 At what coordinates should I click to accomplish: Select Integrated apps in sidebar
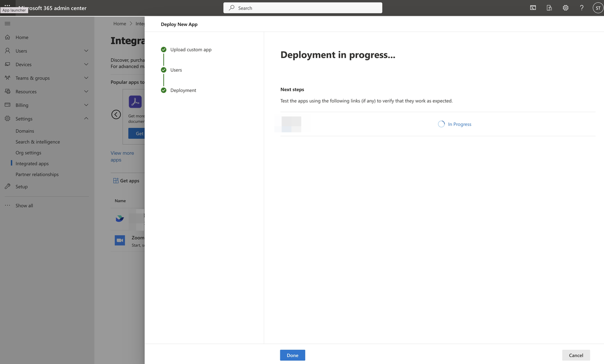[32, 164]
